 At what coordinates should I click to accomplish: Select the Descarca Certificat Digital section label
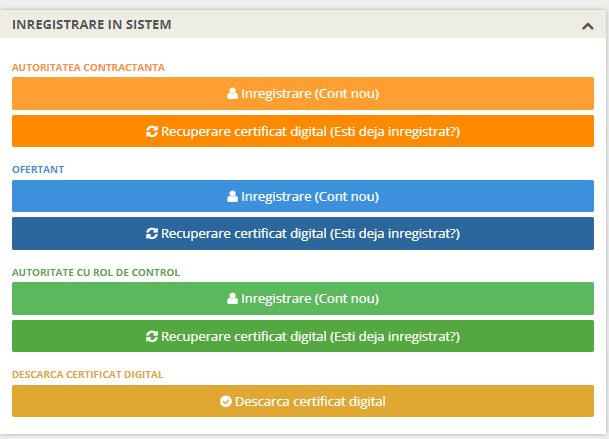87,375
